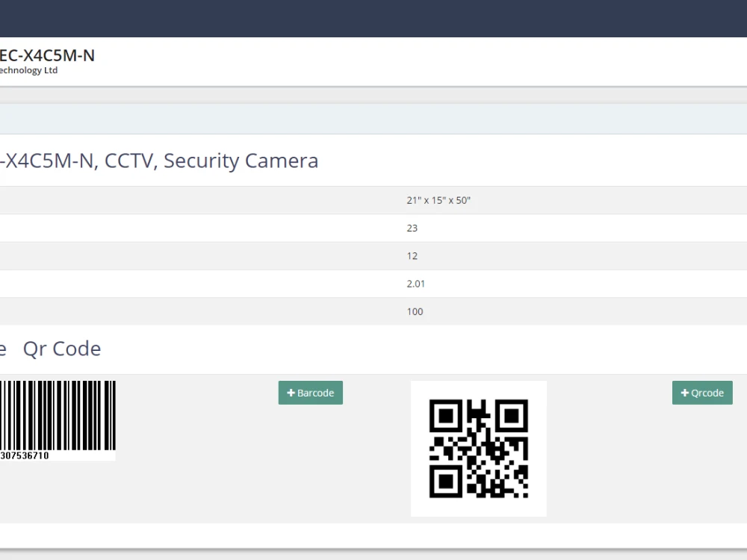Click the QR code image

(x=479, y=449)
